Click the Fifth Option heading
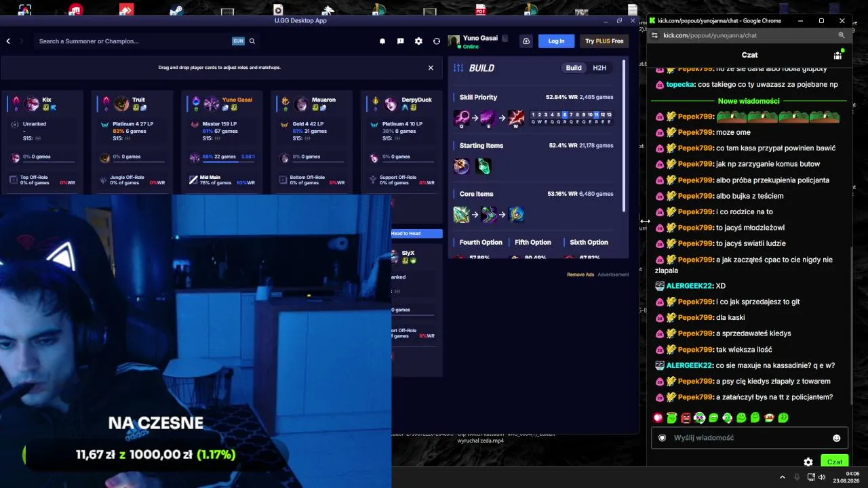868x488 pixels. [x=533, y=242]
